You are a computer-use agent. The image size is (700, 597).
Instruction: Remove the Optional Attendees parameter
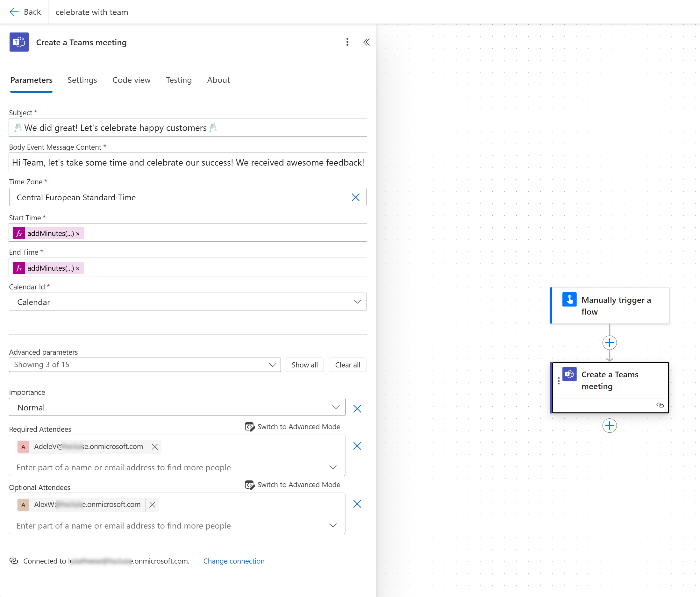tap(357, 504)
